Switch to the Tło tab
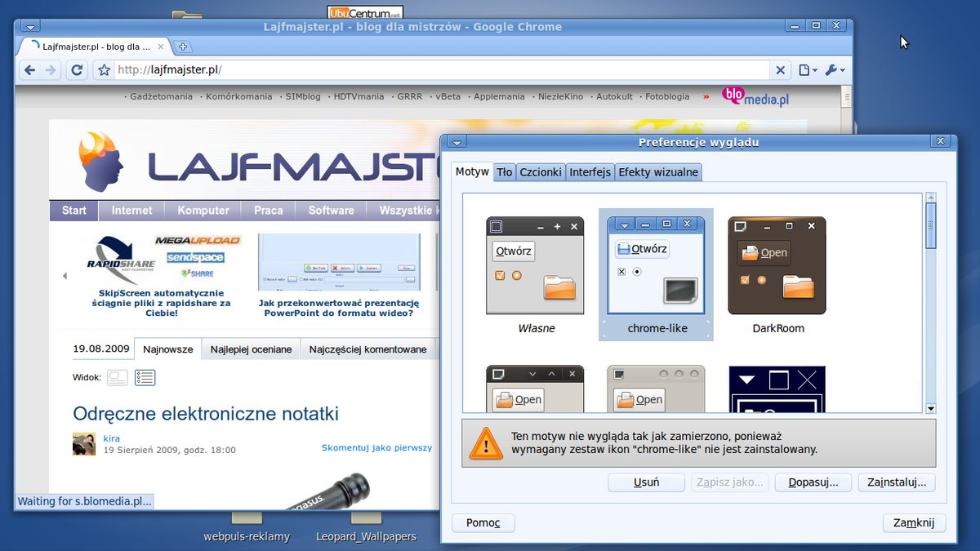Screen dimensions: 980x551 (x=504, y=171)
